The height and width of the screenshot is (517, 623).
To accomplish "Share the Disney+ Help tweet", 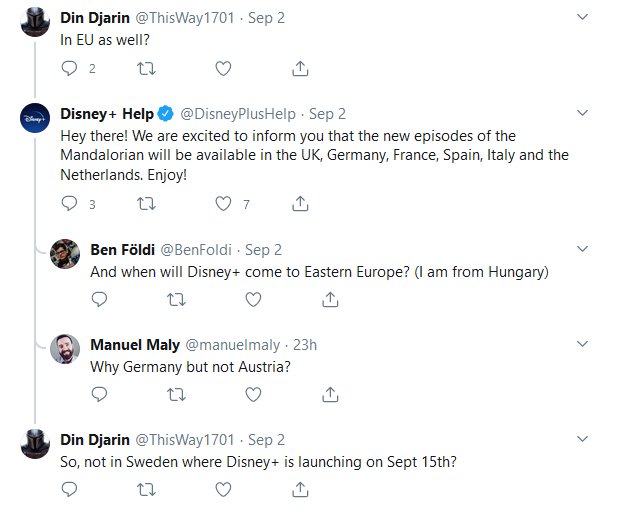I will pos(300,203).
